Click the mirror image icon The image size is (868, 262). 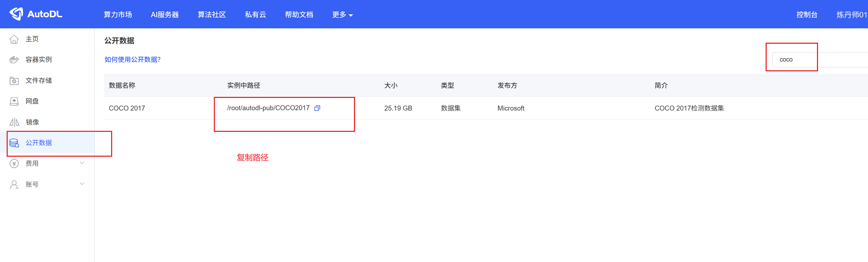tap(14, 122)
